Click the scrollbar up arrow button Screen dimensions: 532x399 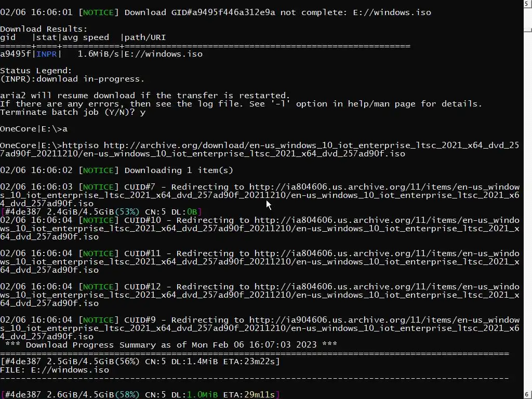528,4
